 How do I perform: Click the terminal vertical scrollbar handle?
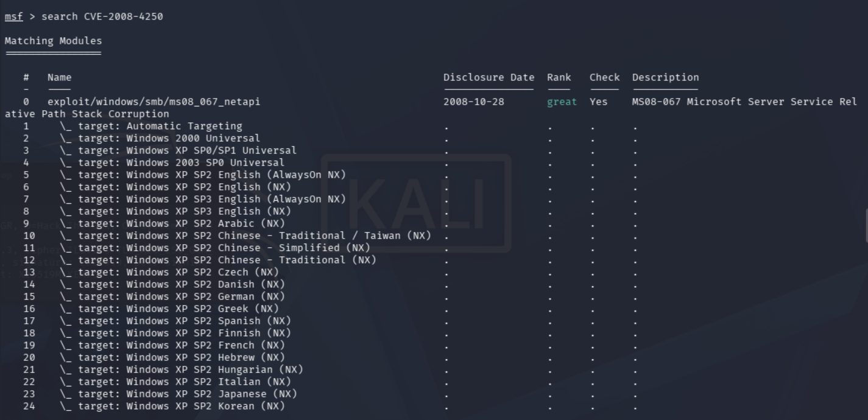(866, 225)
